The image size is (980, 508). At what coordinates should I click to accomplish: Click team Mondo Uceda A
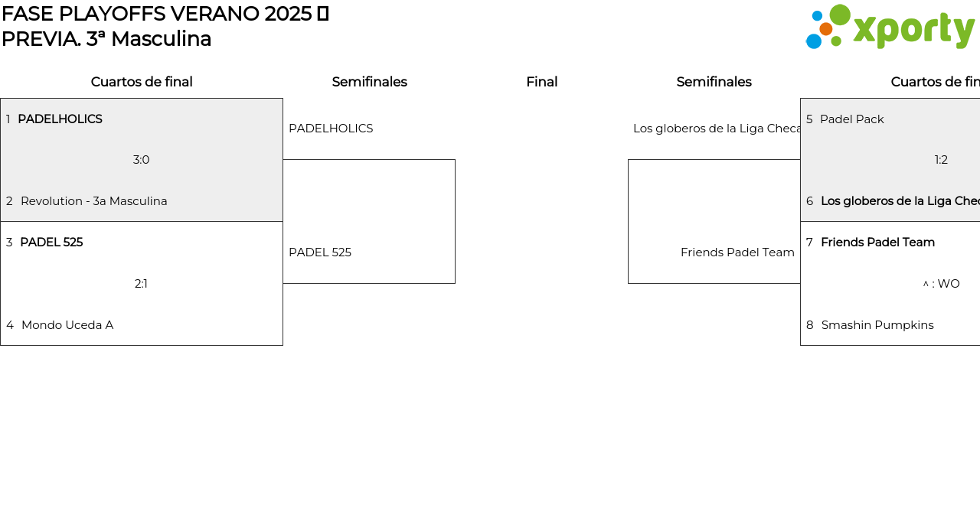[x=67, y=325]
